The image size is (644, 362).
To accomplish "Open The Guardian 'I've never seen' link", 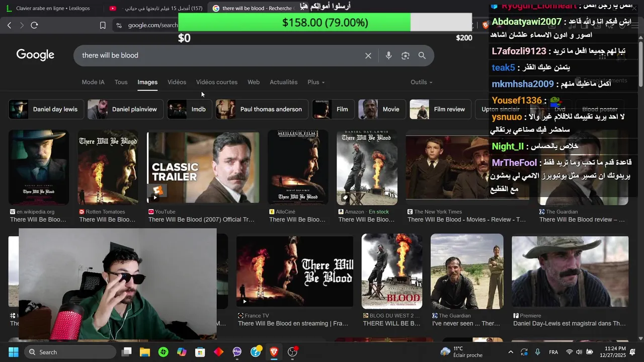I will point(466,323).
